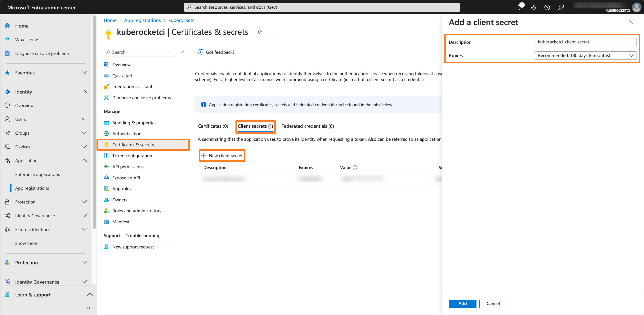Click the more options ellipsis by title
644x315 pixels.
tap(270, 32)
